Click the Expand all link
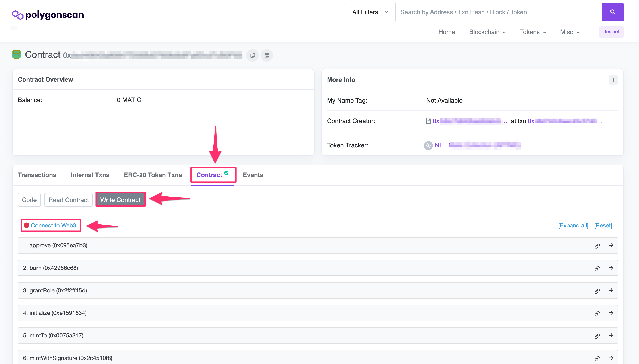This screenshot has width=639, height=364. (573, 225)
